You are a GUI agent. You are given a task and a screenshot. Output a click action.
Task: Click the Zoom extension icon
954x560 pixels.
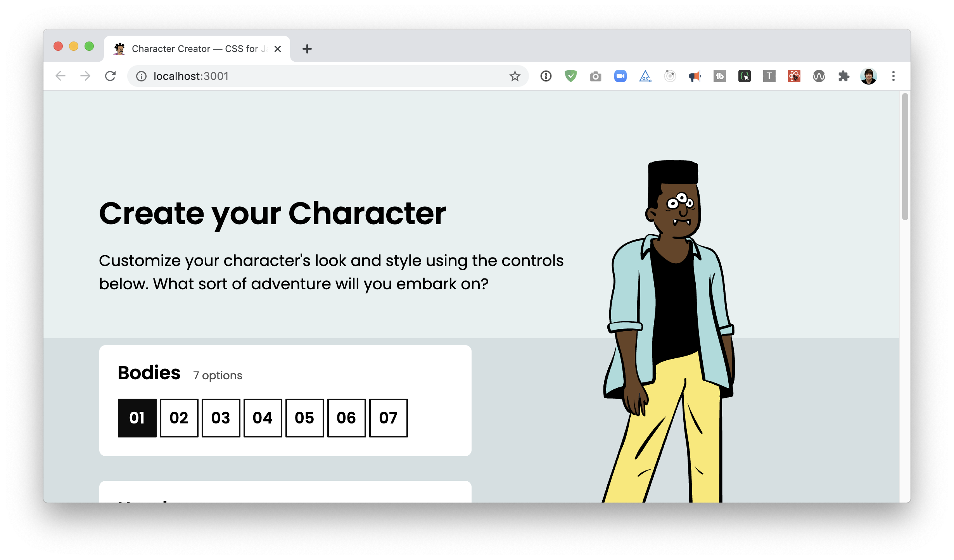tap(620, 76)
